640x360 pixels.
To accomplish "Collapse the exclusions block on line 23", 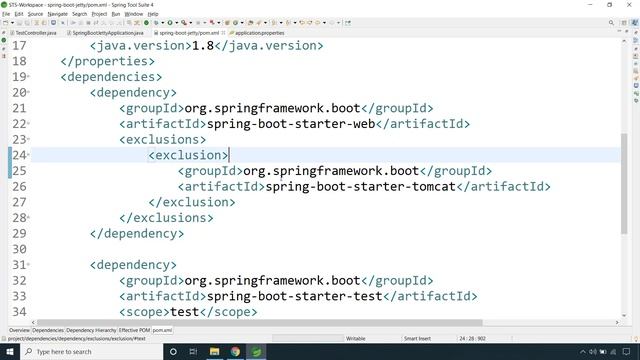I will 29,139.
